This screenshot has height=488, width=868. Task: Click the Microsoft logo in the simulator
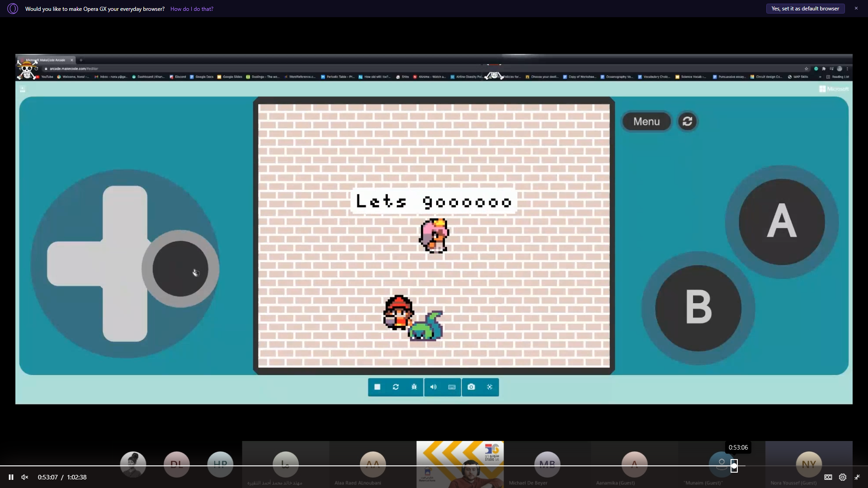coord(834,89)
